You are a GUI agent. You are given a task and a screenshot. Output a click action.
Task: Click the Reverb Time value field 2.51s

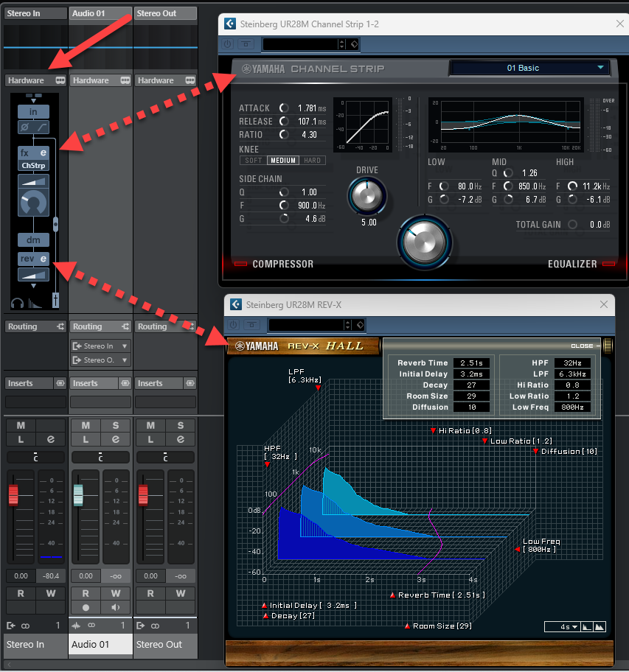click(x=472, y=363)
